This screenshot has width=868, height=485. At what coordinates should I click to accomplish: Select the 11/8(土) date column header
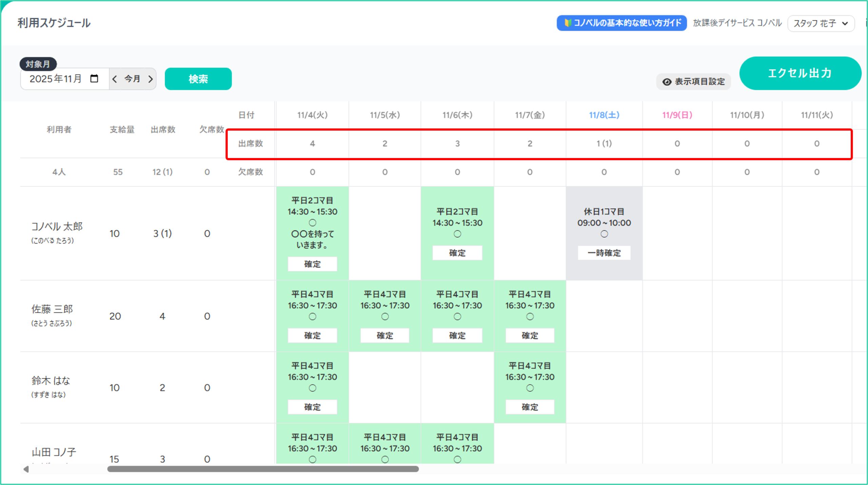[604, 115]
